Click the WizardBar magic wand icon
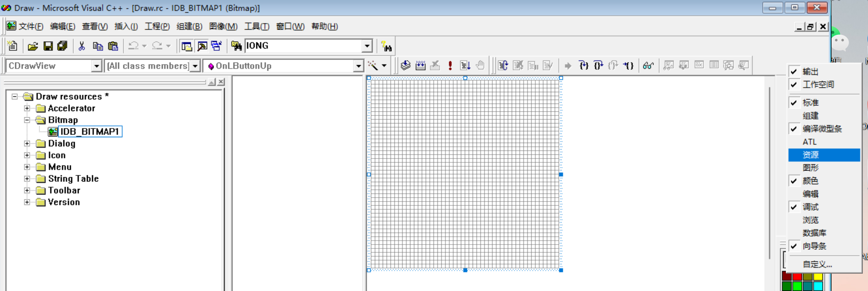The height and width of the screenshot is (291, 868). 373,66
